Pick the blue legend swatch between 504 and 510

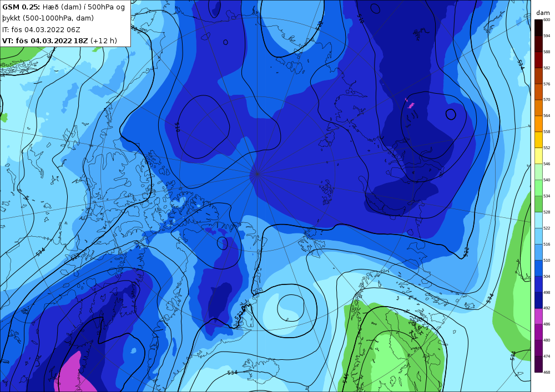pyautogui.click(x=538, y=268)
